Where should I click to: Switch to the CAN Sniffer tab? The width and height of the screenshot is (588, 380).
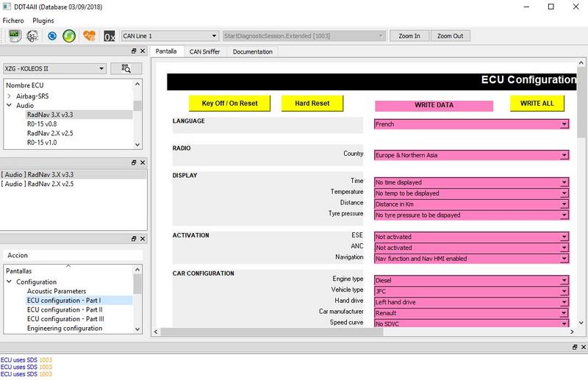[x=205, y=51]
